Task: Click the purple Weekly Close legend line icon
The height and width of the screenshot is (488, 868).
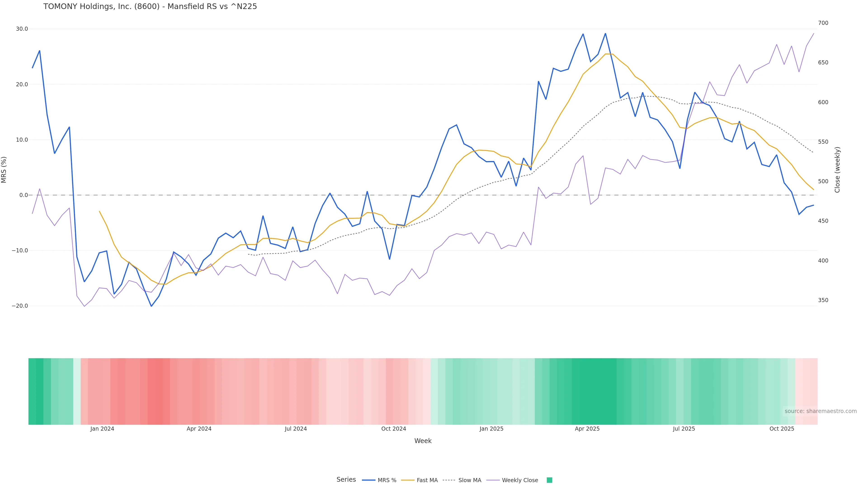Action: [493, 480]
